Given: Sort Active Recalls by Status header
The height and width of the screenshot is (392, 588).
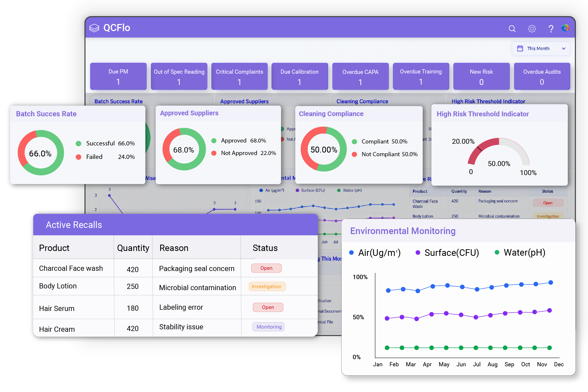Looking at the screenshot, I should [x=265, y=248].
